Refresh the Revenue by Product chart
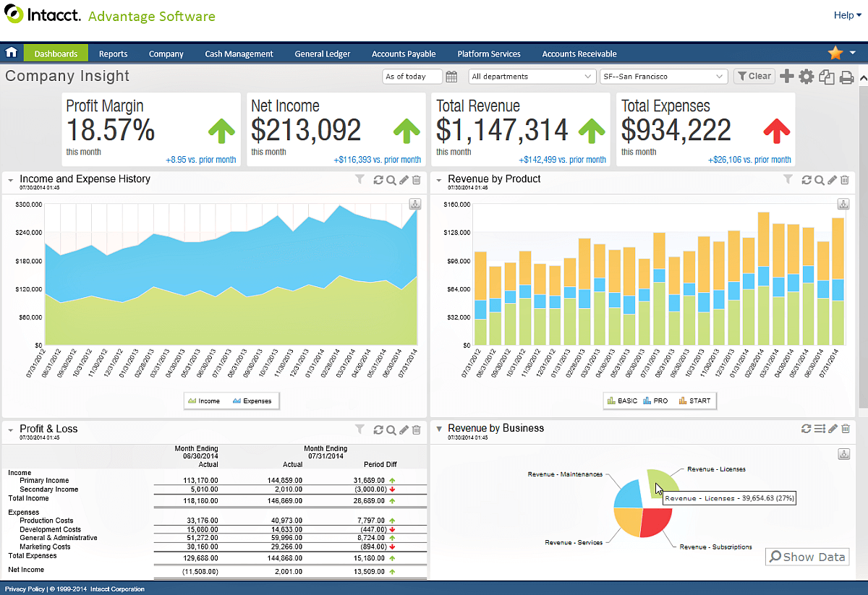Image resolution: width=868 pixels, height=595 pixels. point(806,180)
